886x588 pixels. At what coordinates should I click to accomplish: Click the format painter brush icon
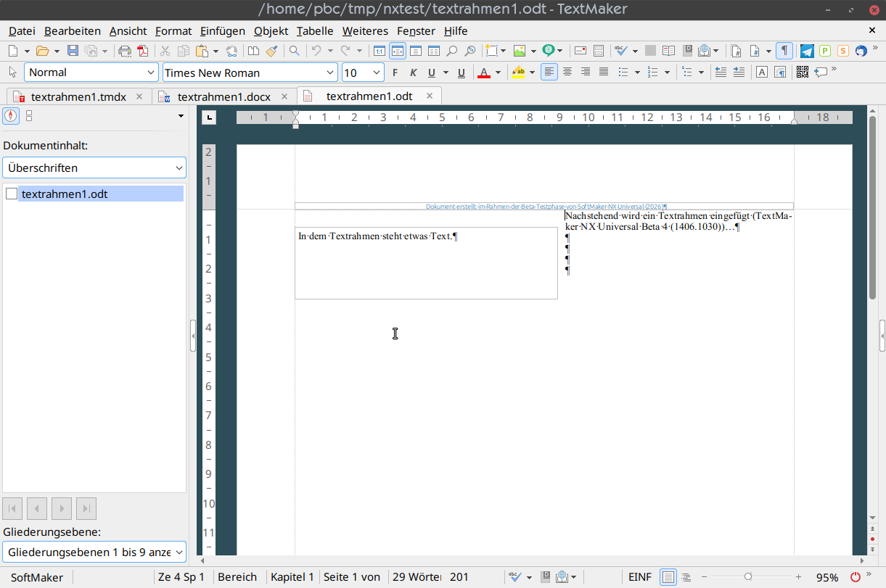[x=271, y=51]
